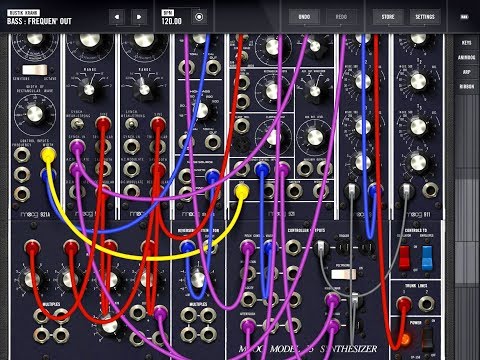Select the empty Frequency control input jack
The image size is (480, 360).
[22, 155]
